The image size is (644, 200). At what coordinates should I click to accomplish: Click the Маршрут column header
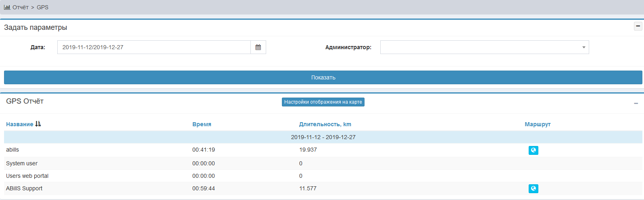pos(537,124)
